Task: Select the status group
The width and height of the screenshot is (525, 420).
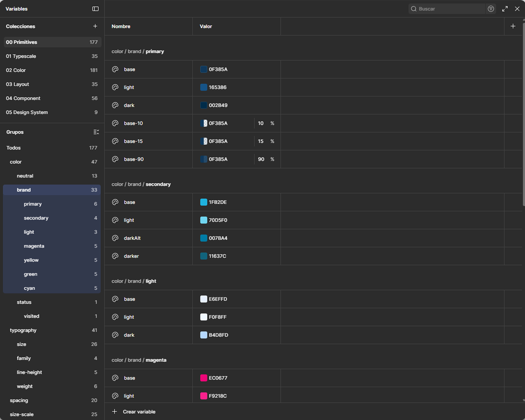Action: click(x=52, y=302)
